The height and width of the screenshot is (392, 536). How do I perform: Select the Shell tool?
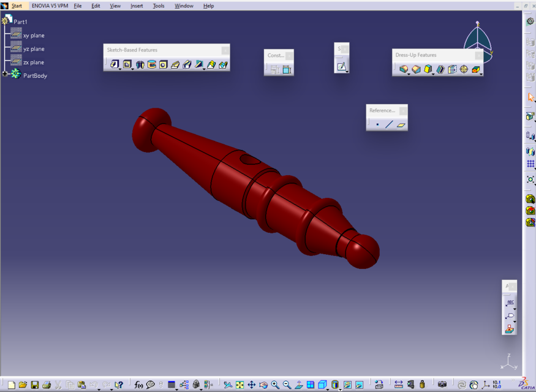click(440, 69)
